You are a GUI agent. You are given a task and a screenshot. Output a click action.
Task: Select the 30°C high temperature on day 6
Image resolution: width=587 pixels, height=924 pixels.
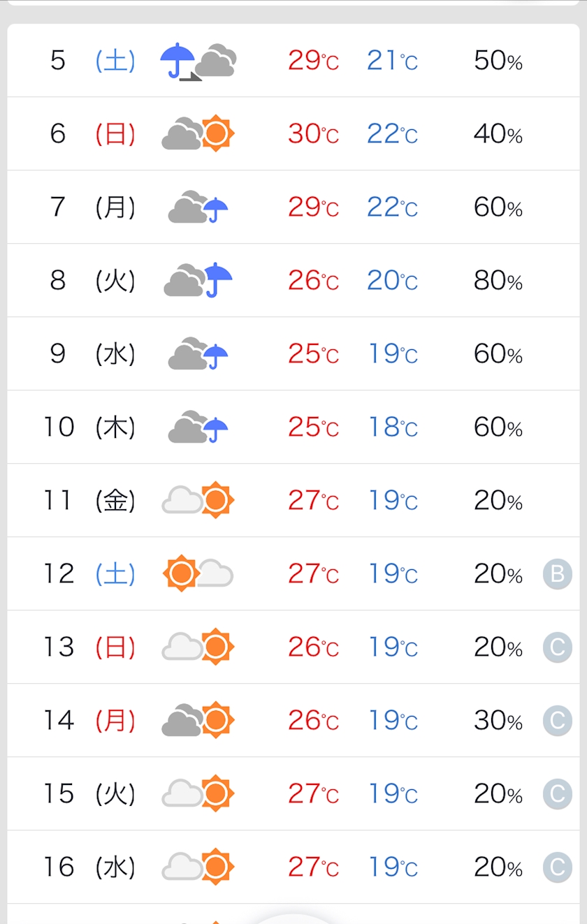pos(313,133)
